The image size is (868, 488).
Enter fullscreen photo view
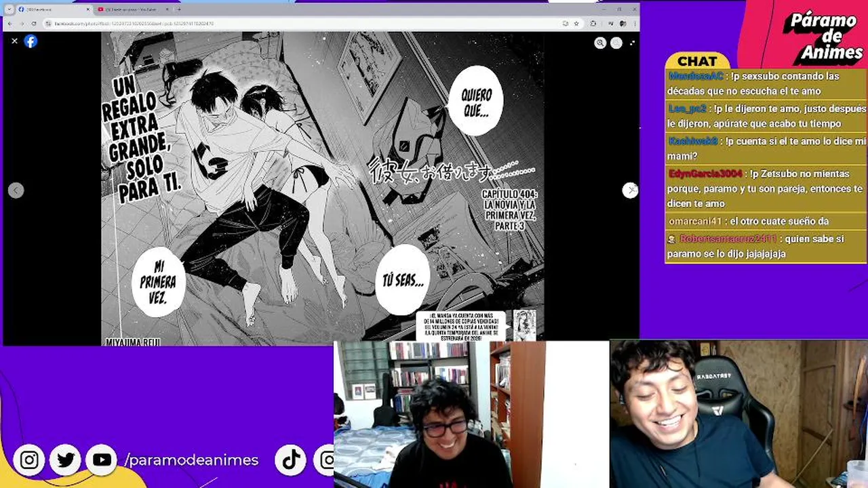click(x=632, y=43)
